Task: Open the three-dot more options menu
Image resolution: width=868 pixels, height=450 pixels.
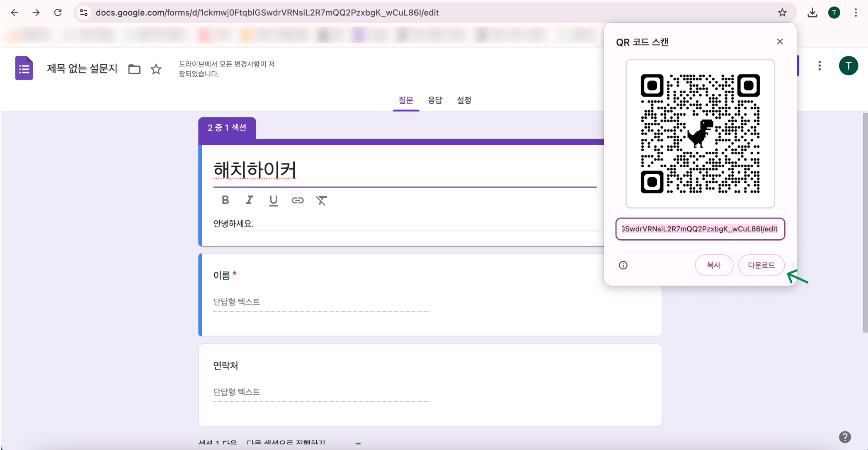Action: 820,66
